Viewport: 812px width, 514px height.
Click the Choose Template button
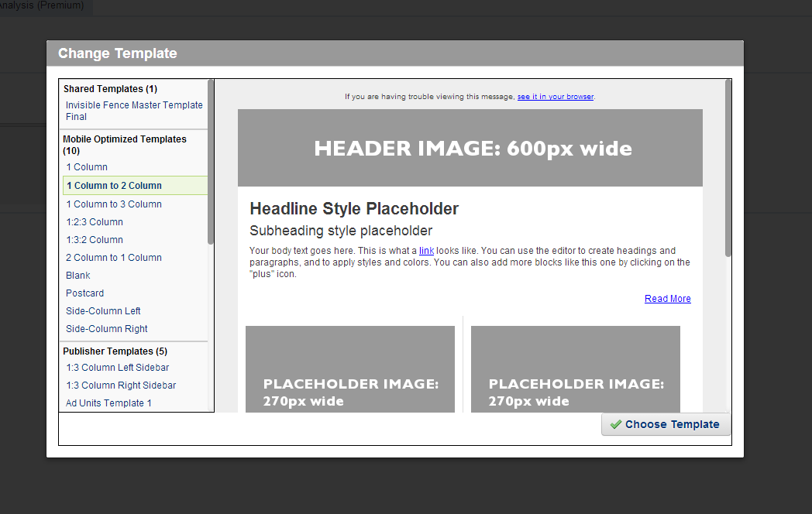pyautogui.click(x=666, y=424)
